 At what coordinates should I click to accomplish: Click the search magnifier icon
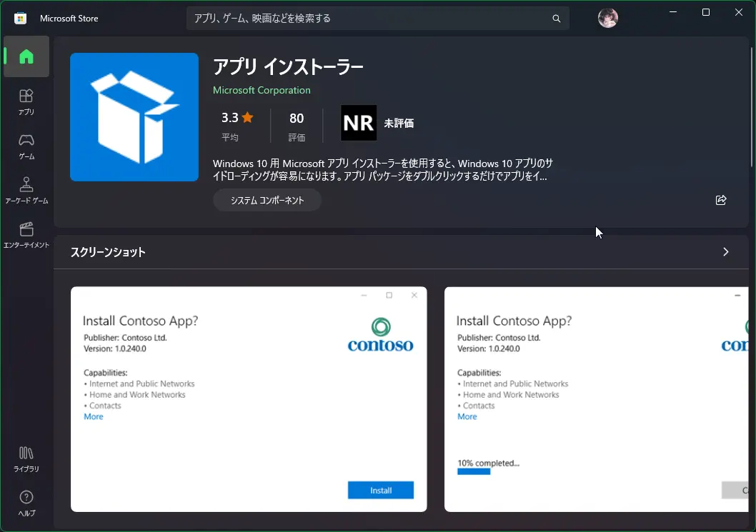click(x=557, y=19)
